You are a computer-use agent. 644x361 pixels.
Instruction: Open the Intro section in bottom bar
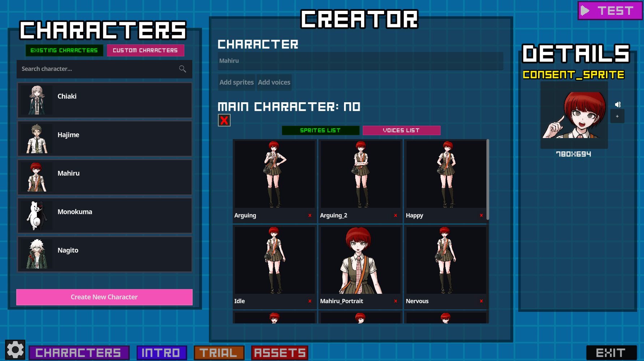pos(162,353)
